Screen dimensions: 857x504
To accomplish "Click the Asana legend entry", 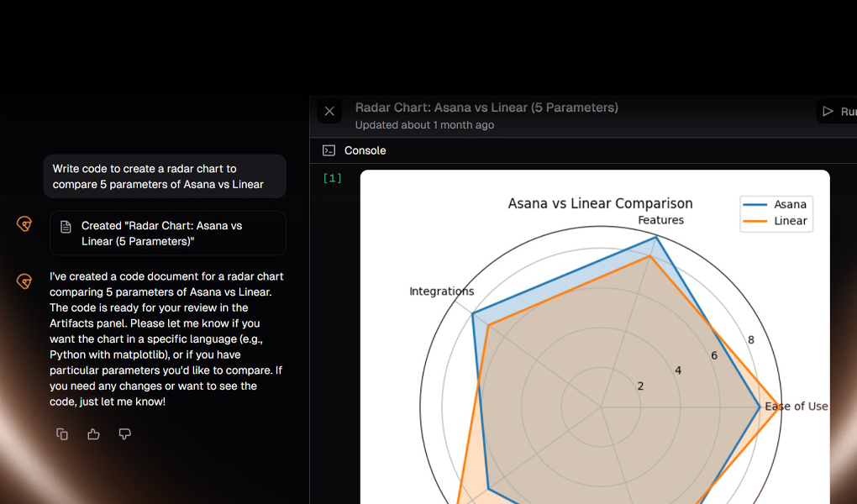I will click(776, 204).
